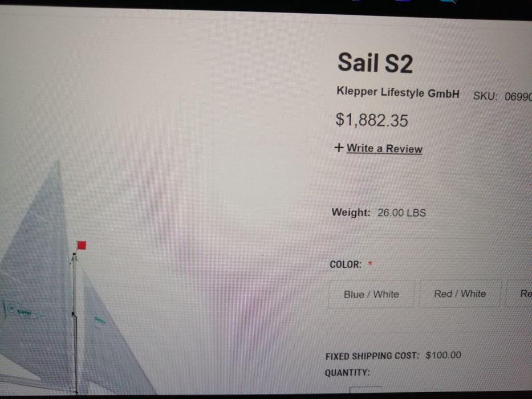The height and width of the screenshot is (399, 532).
Task: Click the COLOR field label
Action: 346,264
